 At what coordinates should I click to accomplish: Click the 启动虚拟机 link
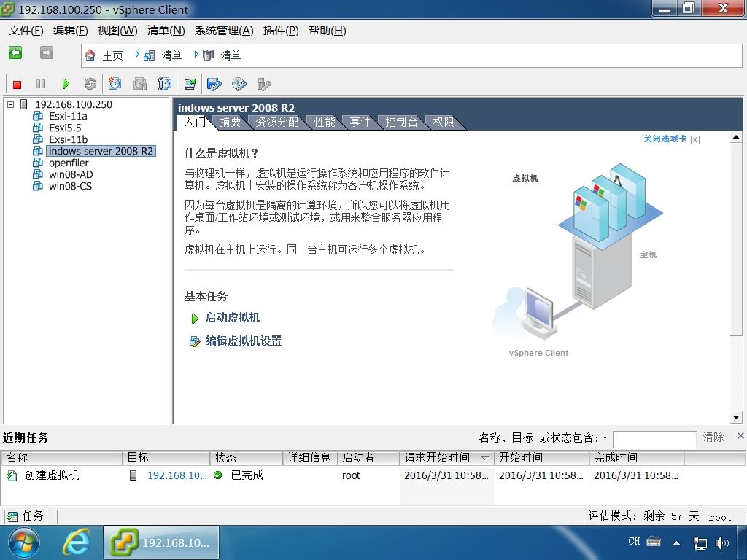(232, 318)
